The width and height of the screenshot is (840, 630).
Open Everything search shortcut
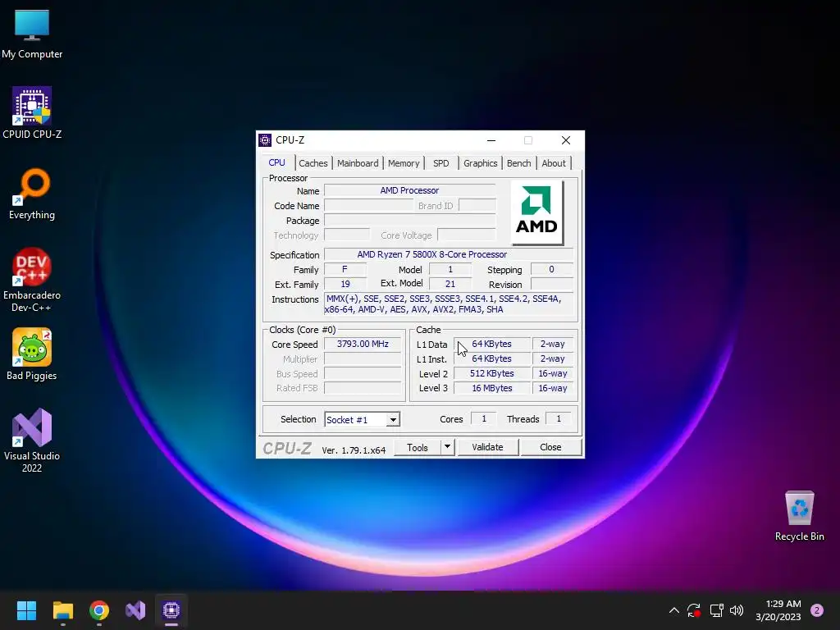pos(32,194)
